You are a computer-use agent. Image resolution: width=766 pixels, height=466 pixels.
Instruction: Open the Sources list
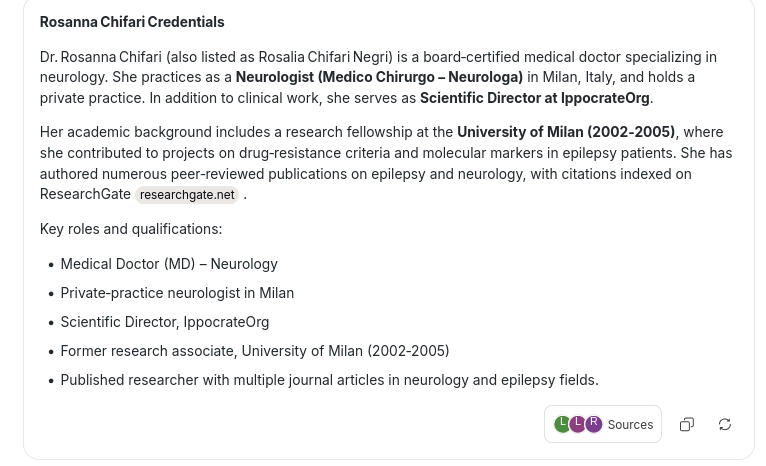(x=630, y=425)
